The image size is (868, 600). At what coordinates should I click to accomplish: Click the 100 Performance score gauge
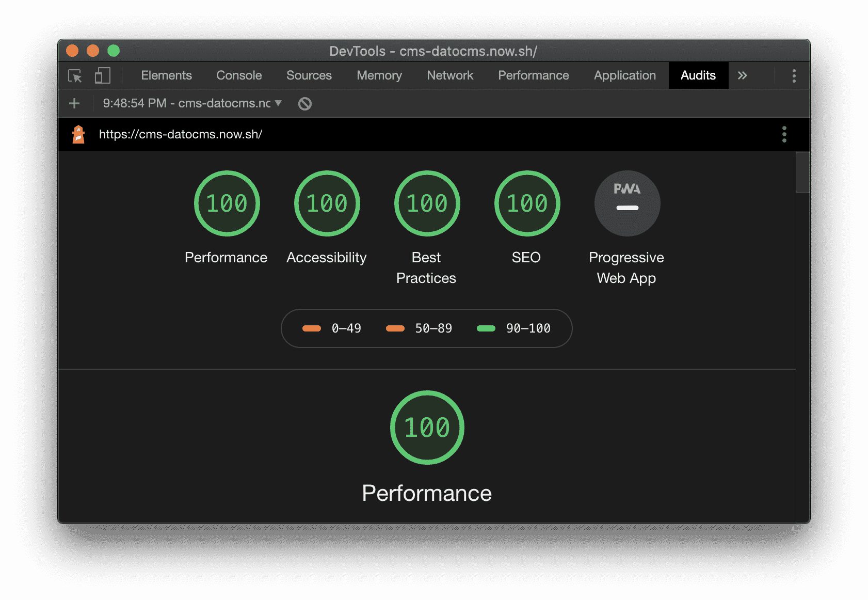tap(227, 203)
